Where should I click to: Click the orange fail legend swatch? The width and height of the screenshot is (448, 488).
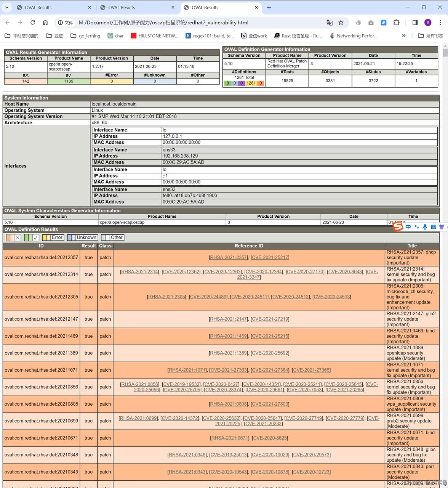coord(10,238)
